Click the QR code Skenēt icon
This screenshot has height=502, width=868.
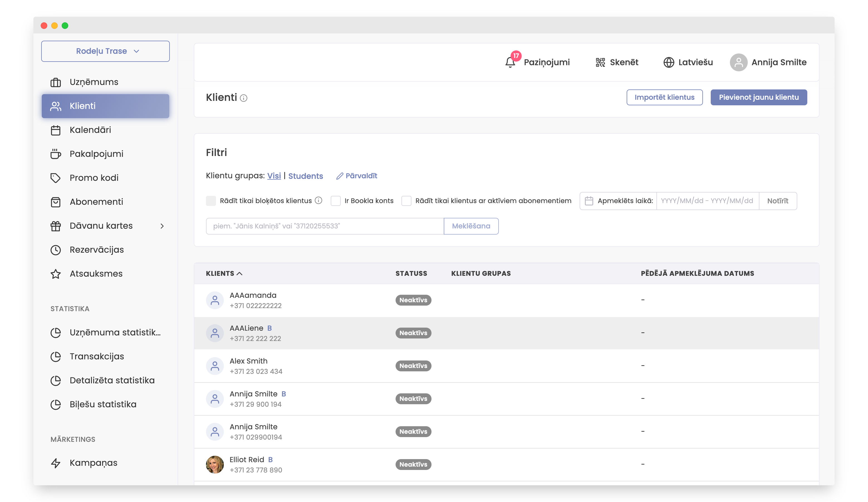[x=600, y=62]
